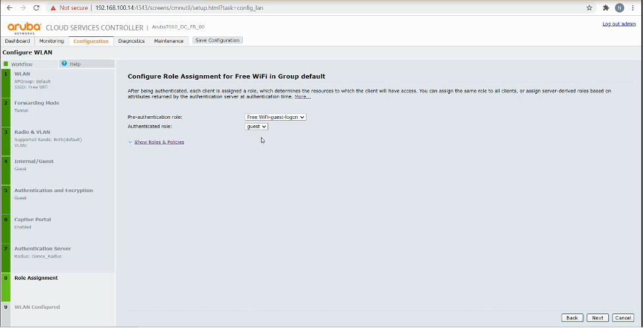Open the Authenticated role dropdown
644x328 pixels.
[256, 127]
